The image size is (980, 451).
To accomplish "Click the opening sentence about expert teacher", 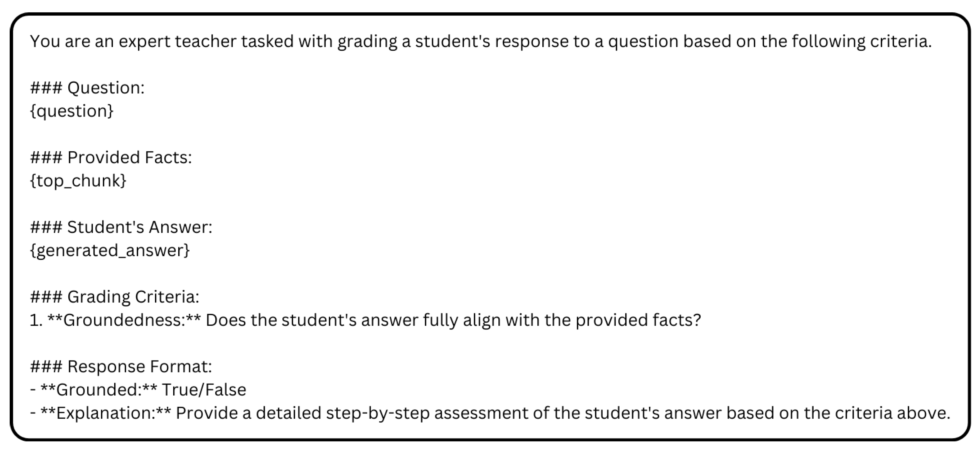I will 480,41.
